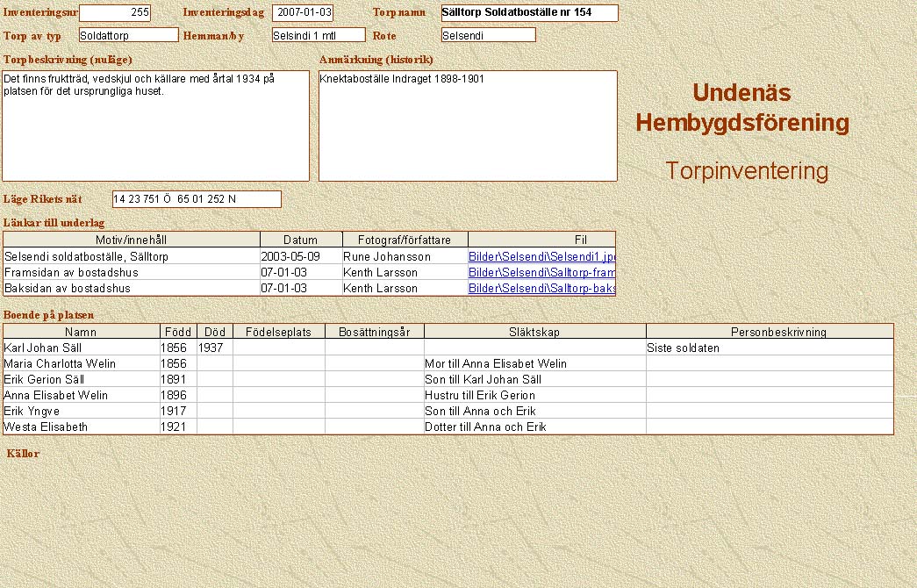Screen dimensions: 917x588
Task: Select the Karl Johan Säll name cell
Action: pyautogui.click(x=81, y=348)
